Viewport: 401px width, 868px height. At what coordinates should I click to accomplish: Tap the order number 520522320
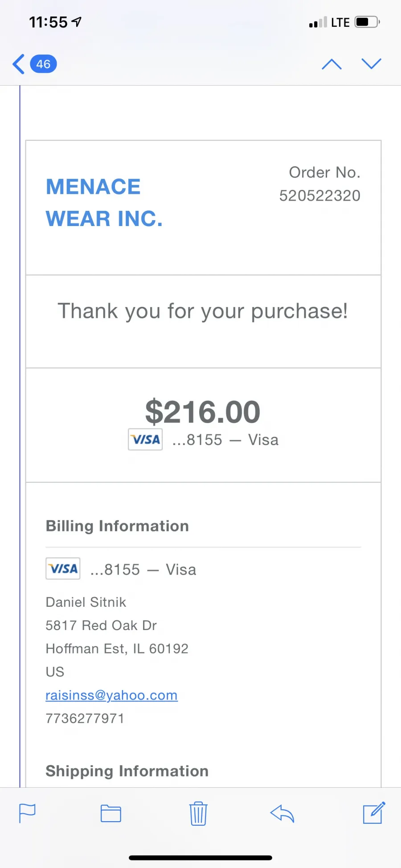(x=319, y=196)
